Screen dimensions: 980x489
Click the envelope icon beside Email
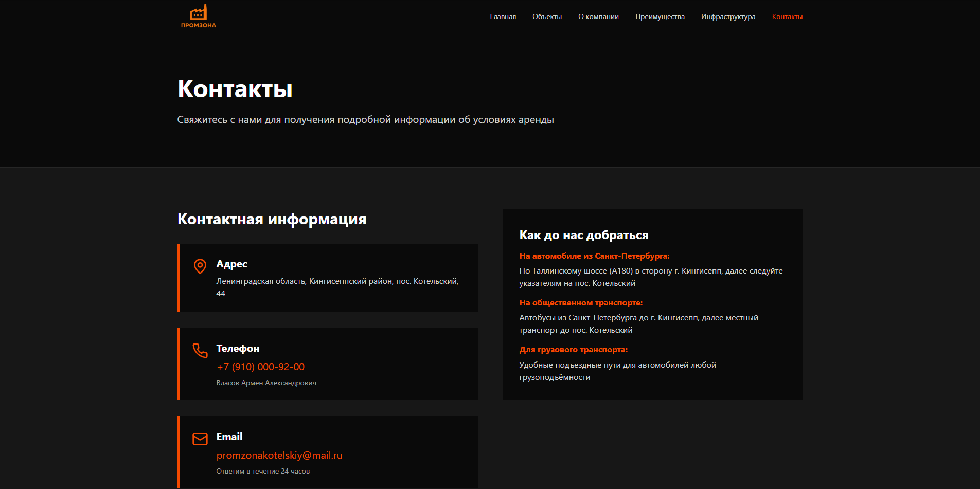(200, 439)
